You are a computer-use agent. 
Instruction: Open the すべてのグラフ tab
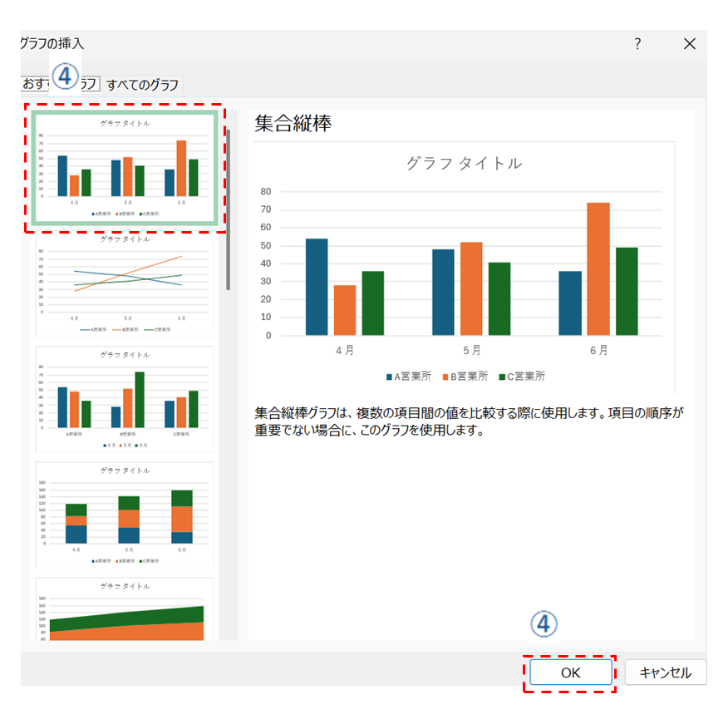[142, 84]
